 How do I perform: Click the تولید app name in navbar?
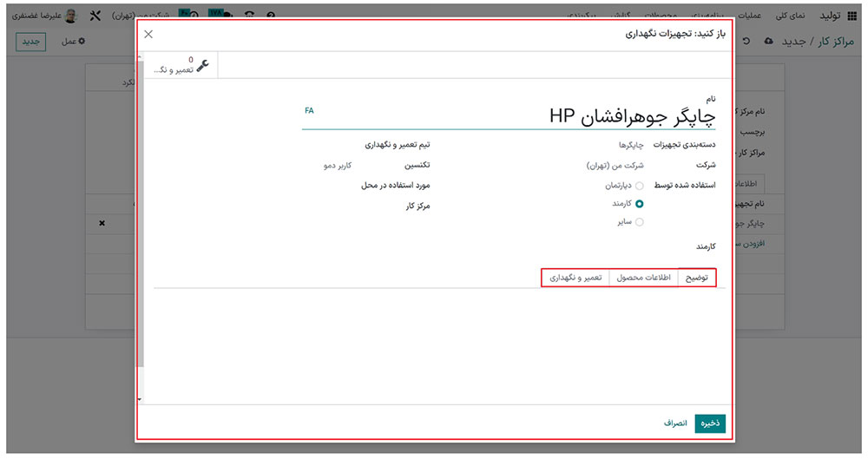coord(830,16)
